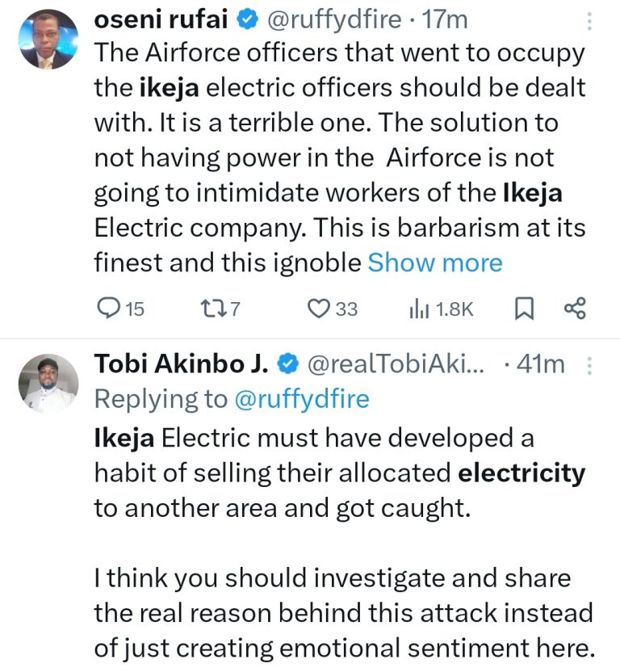Viewport: 620px width, 672px height.
Task: Click the reply text about Ikeja Electric's electricity
Action: [339, 472]
